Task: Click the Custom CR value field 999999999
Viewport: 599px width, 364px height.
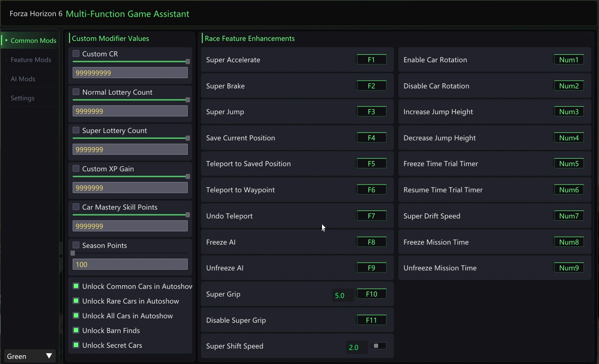Action: (x=130, y=73)
